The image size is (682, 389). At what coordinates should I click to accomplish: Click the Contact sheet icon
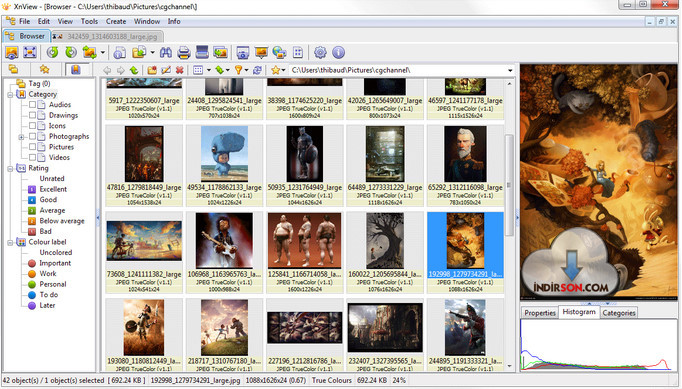point(298,53)
